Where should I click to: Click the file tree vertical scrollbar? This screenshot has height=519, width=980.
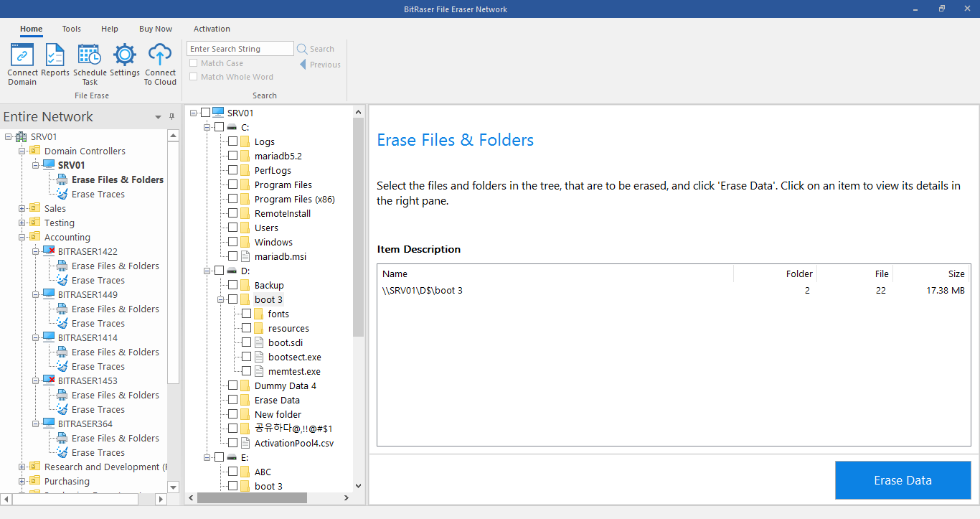[x=359, y=227]
